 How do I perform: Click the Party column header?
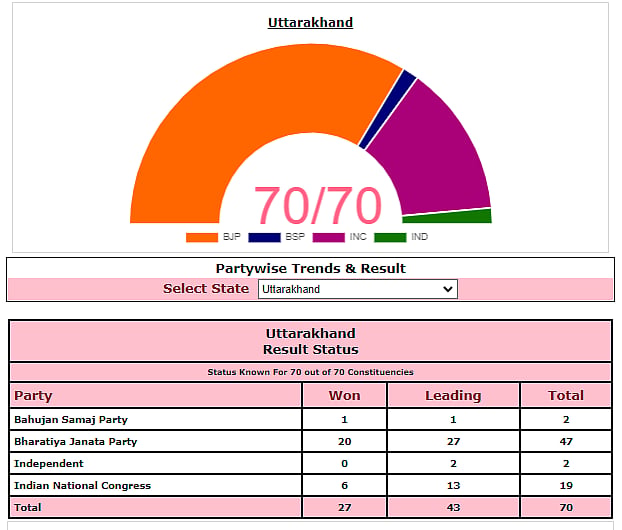33,396
